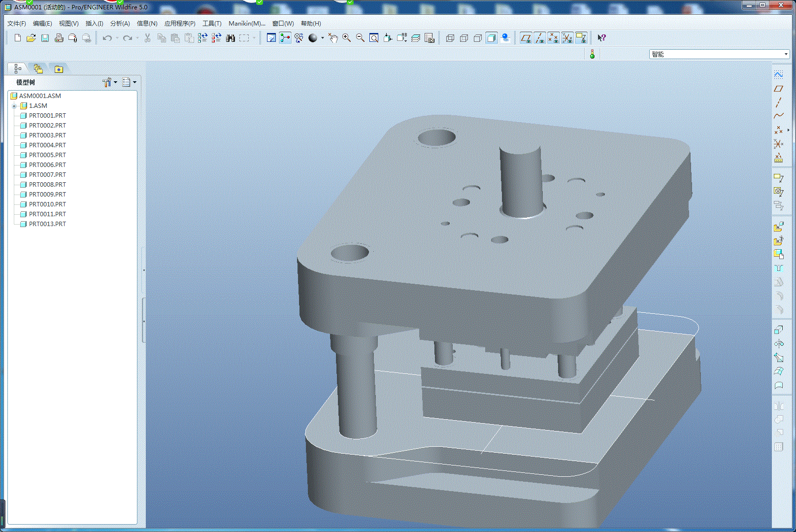Open the 视图(V) menu

click(68, 23)
